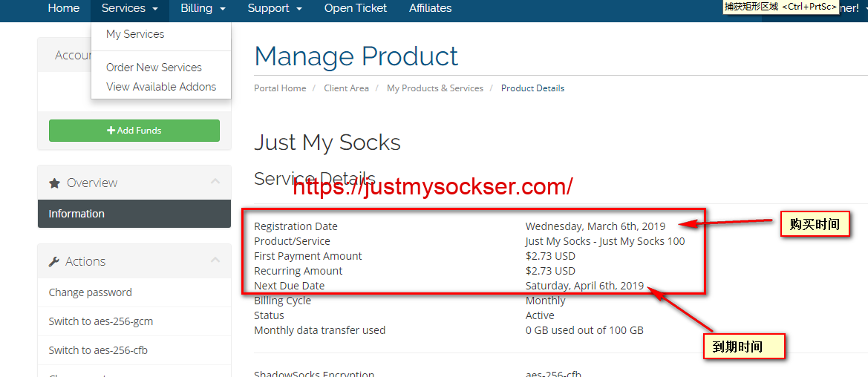Screen dimensions: 868x377
Task: Open the Support dropdown menu
Action: [x=274, y=8]
